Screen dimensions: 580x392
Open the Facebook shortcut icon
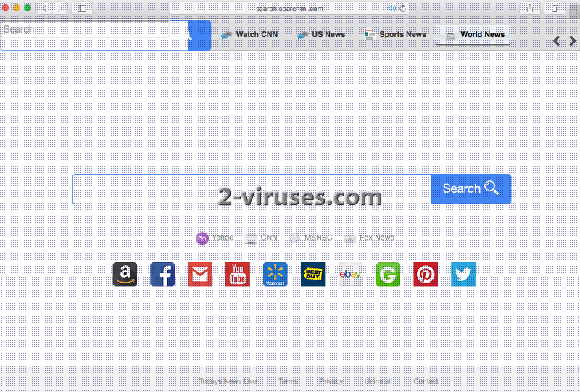pyautogui.click(x=162, y=275)
